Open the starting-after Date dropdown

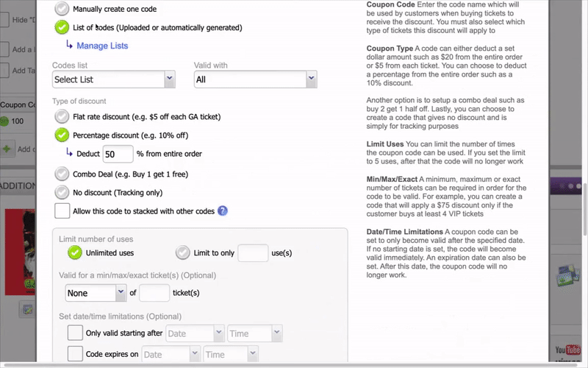coord(195,333)
